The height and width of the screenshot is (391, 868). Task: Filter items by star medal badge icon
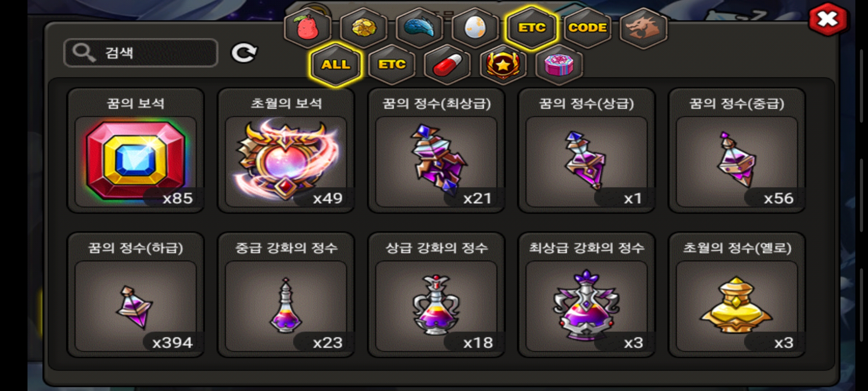[503, 65]
